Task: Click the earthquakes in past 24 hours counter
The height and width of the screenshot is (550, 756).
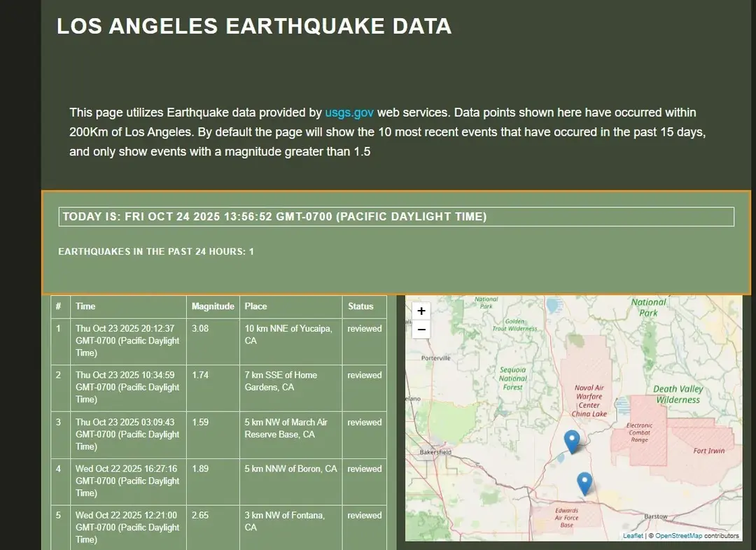Action: point(155,251)
